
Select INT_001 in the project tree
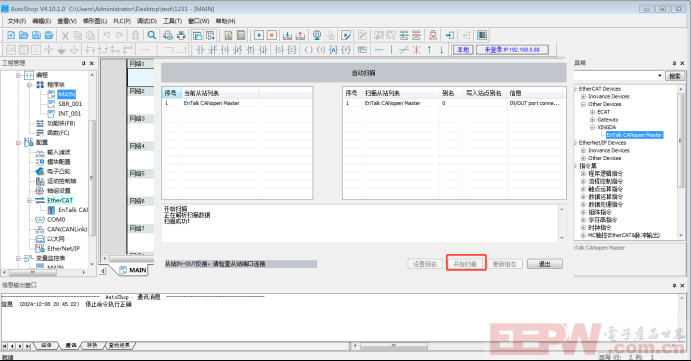(70, 114)
